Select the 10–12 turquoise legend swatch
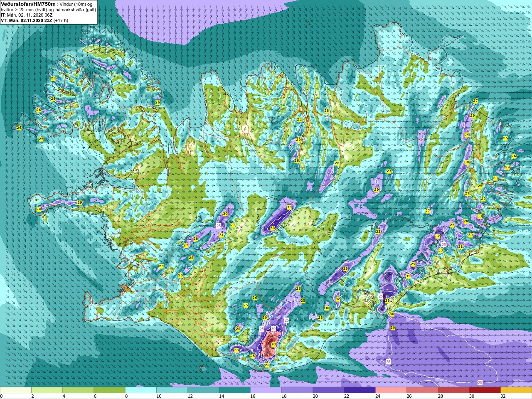The image size is (532, 399). click(172, 390)
